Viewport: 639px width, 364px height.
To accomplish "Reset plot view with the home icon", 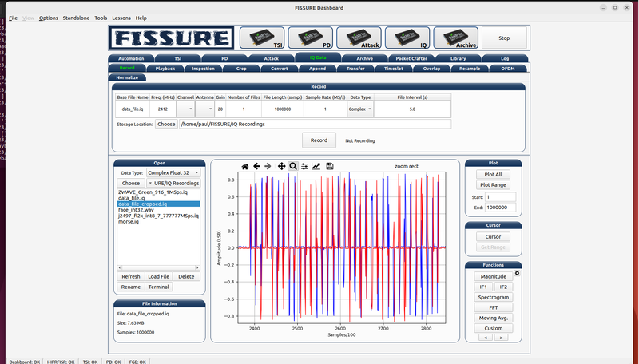I will pos(245,166).
